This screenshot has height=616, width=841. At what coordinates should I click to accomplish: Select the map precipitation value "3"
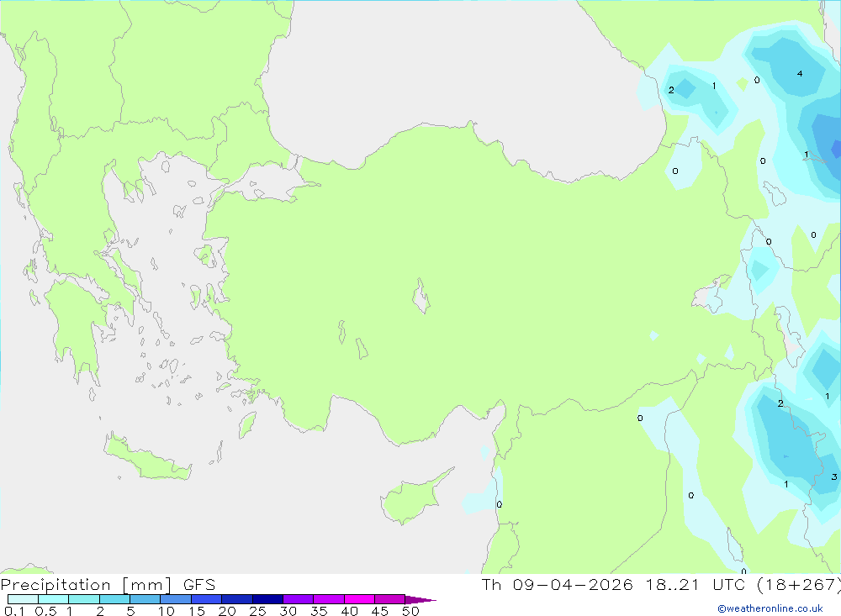click(x=833, y=476)
